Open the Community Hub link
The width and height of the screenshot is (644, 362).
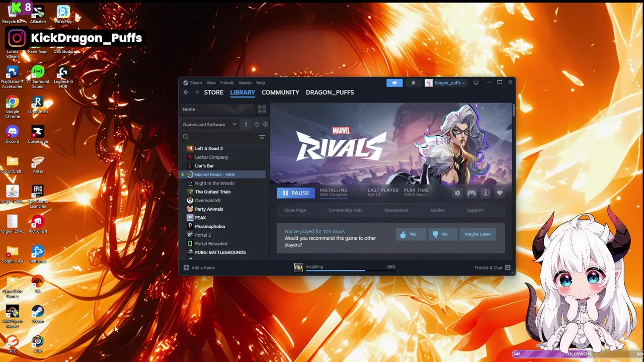coord(345,210)
